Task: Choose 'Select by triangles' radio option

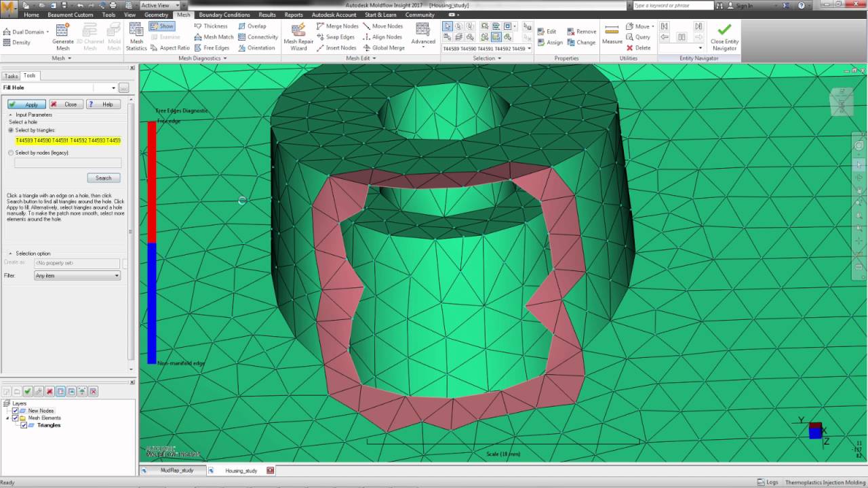Action: (11, 130)
